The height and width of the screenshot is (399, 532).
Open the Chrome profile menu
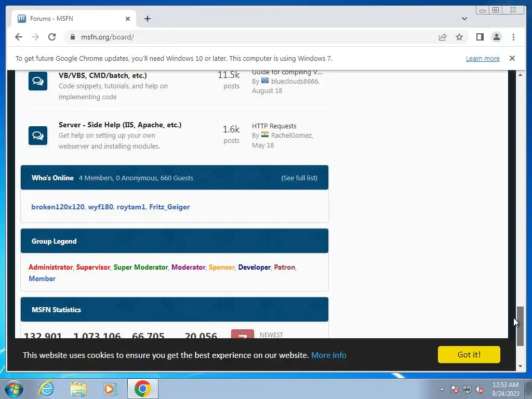click(x=496, y=37)
